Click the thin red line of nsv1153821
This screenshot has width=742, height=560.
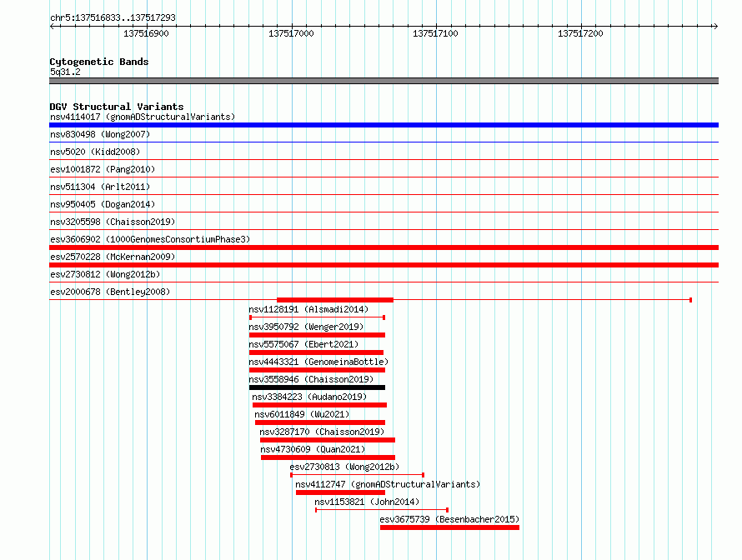[381, 510]
